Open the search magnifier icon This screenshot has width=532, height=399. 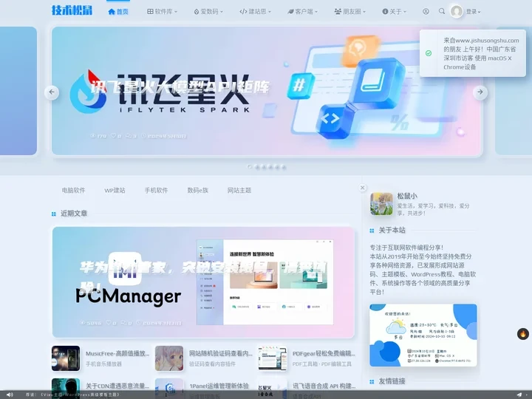pos(441,11)
